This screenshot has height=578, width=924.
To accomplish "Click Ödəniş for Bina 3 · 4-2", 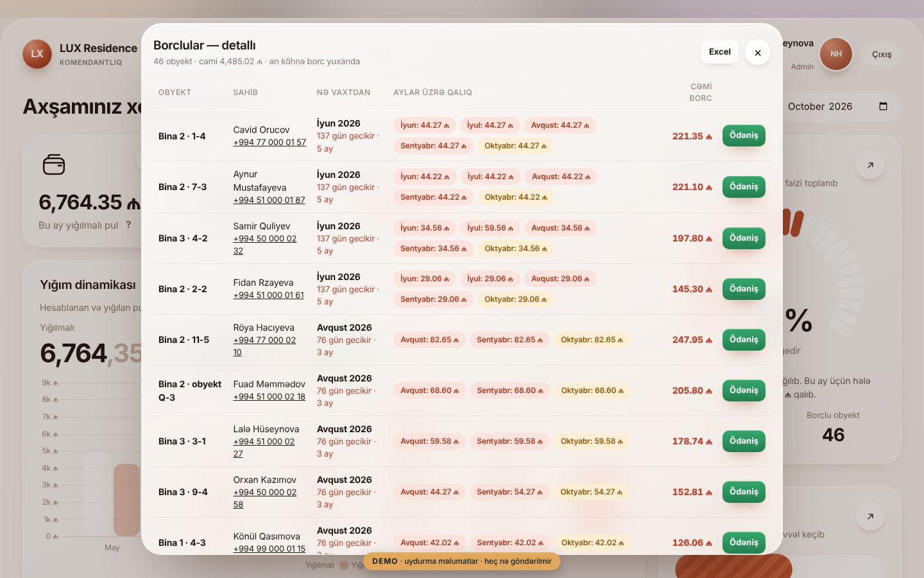I will pyautogui.click(x=744, y=238).
